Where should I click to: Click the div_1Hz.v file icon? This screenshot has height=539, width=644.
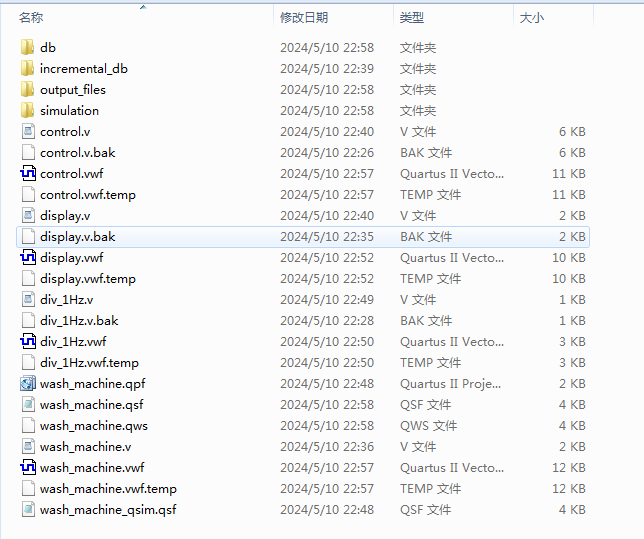(28, 299)
